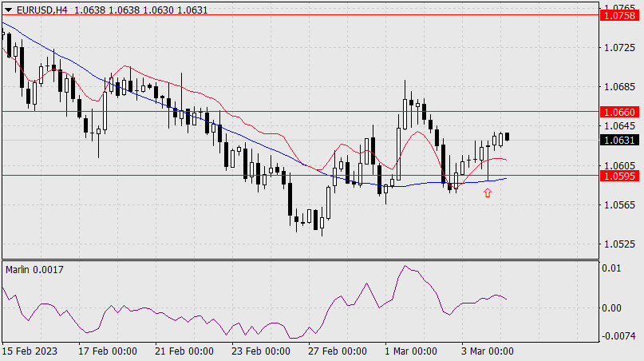
Task: Click the Marlin 0.0017 indicator label
Action: point(34,270)
